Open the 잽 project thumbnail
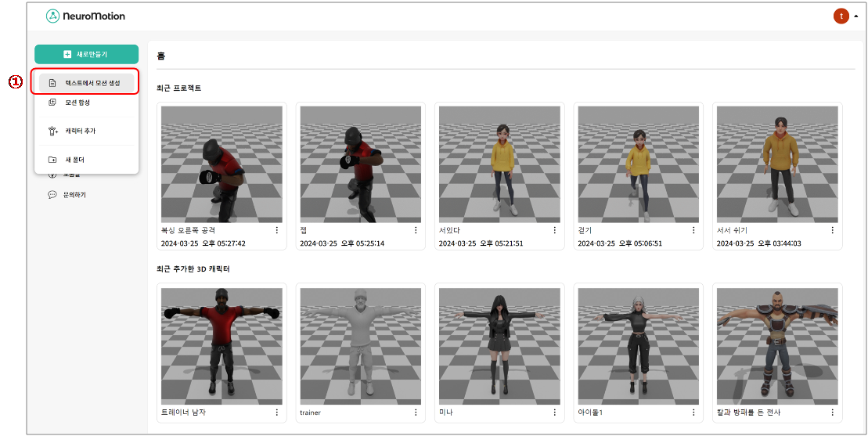Screen dimensions: 868x436 click(x=360, y=164)
